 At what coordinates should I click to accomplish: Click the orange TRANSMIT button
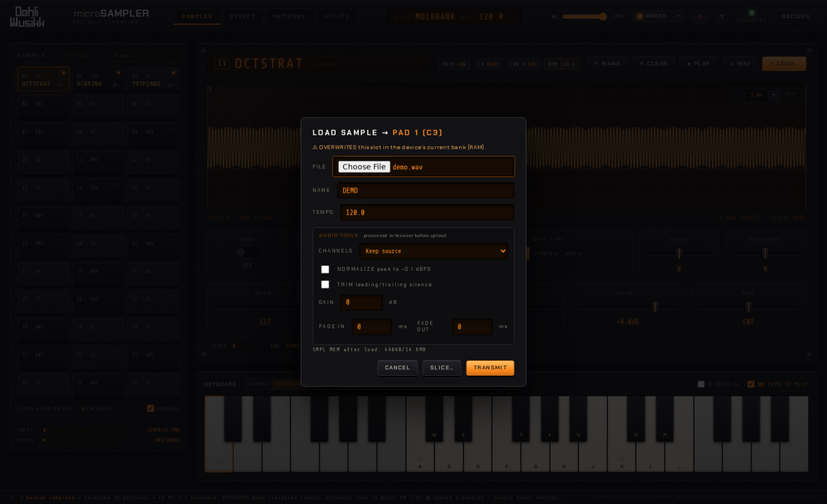(490, 368)
